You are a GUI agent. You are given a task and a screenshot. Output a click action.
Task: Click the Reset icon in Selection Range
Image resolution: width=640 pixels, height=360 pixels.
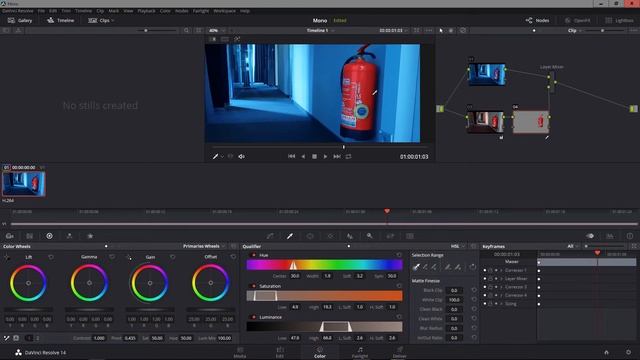472,267
